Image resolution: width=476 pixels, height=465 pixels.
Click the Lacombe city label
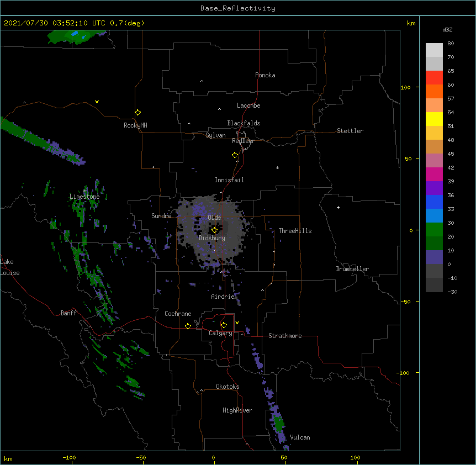pos(248,105)
